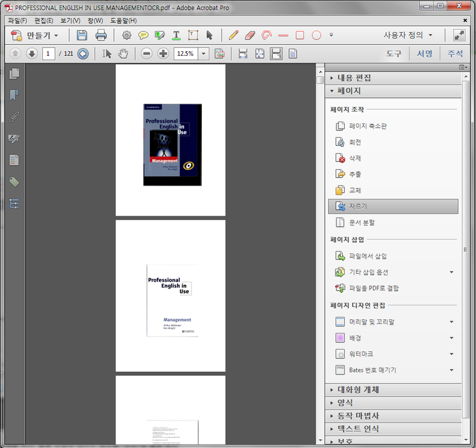Open the 창(W) menu
The height and width of the screenshot is (448, 476).
pyautogui.click(x=95, y=20)
